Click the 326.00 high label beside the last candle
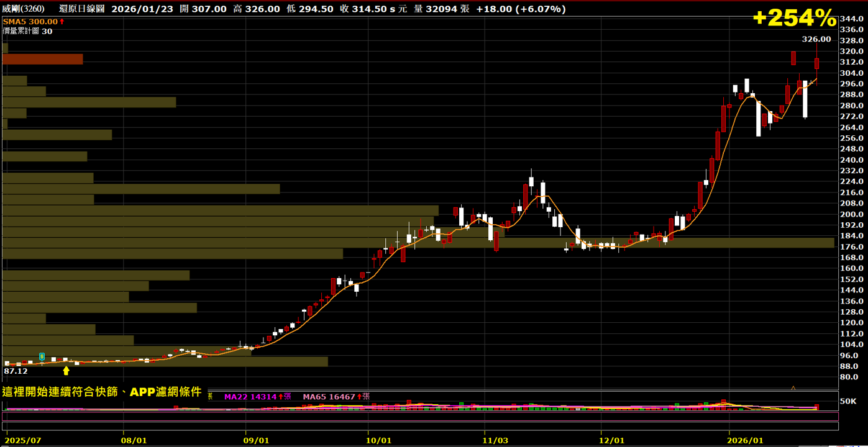Image resolution: width=868 pixels, height=447 pixels. point(816,38)
